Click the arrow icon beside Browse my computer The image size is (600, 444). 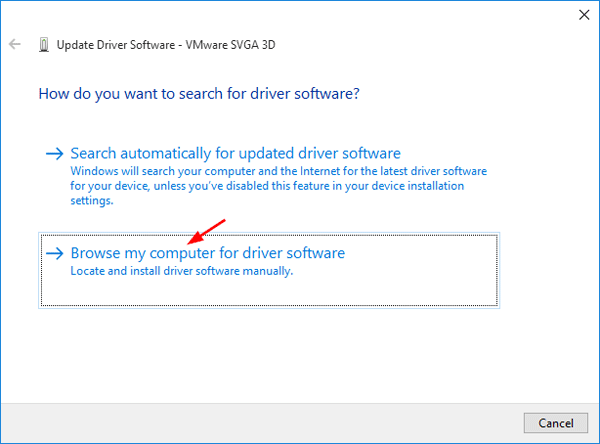(55, 254)
